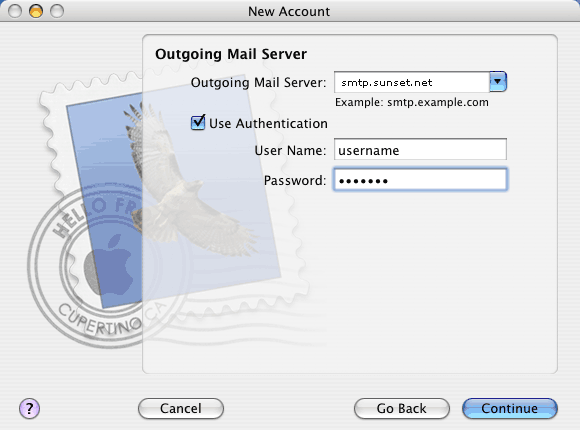Viewport: 580px width, 430px height.
Task: Uncheck the Use Authentication checkbox
Action: point(198,122)
